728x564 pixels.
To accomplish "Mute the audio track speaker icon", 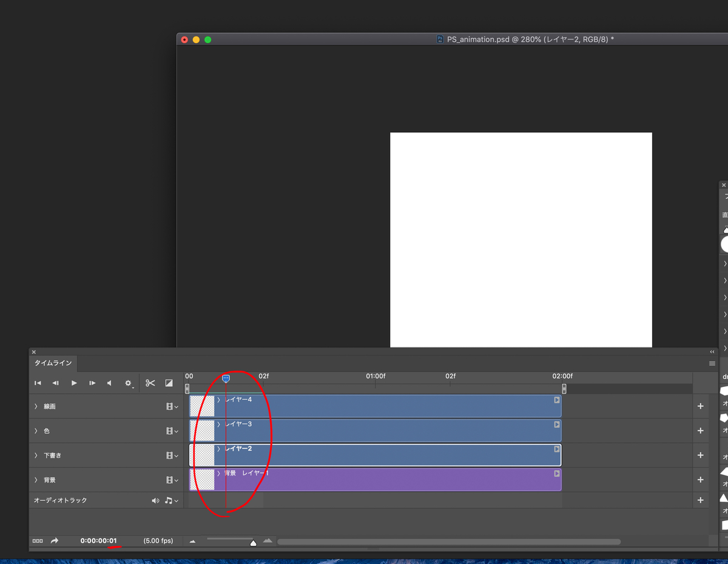I will pyautogui.click(x=155, y=500).
